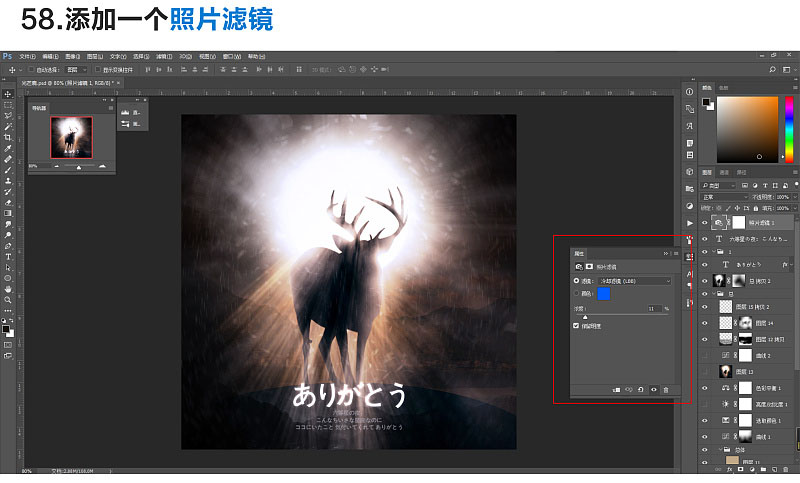Open the filter preset dropdown in Properties
The image size is (800, 483).
[x=635, y=281]
